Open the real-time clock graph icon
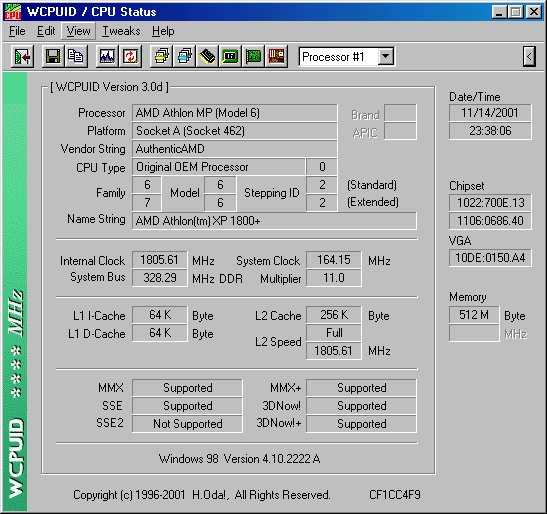 tap(107, 56)
